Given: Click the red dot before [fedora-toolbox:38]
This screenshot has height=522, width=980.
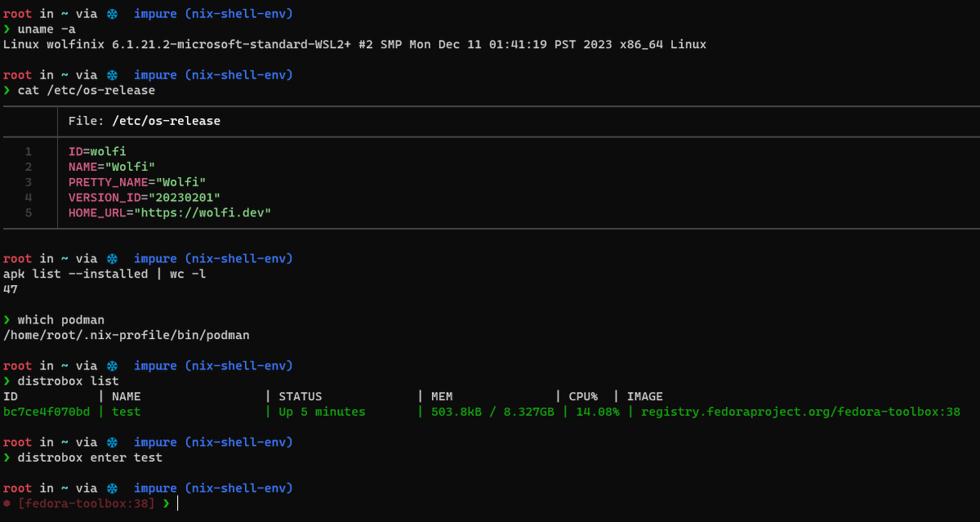Looking at the screenshot, I should click(7, 504).
